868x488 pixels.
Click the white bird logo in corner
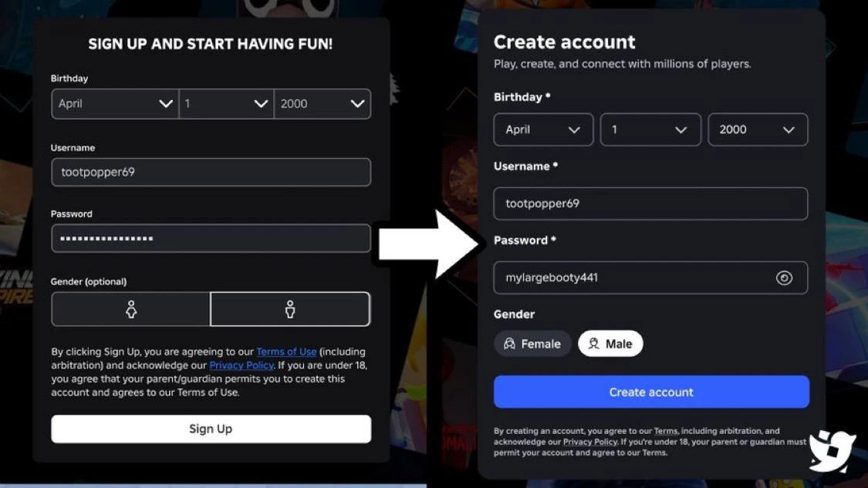coord(832,449)
